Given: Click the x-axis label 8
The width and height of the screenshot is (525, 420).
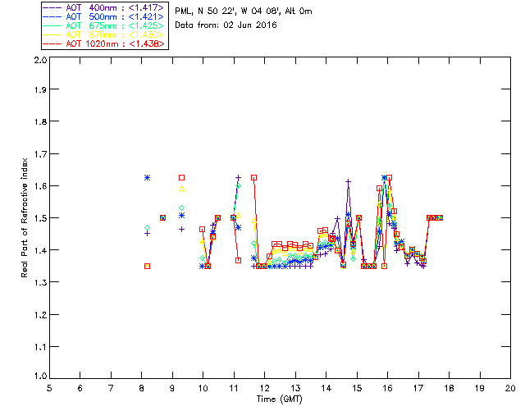Looking at the screenshot, I should (x=142, y=388).
